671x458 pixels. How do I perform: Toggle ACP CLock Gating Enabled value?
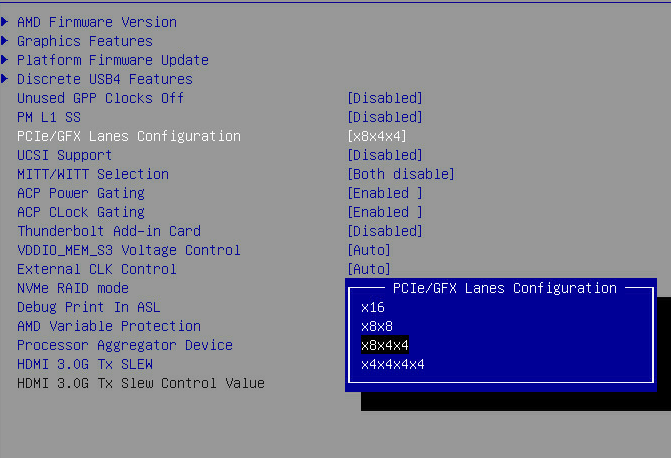[385, 212]
